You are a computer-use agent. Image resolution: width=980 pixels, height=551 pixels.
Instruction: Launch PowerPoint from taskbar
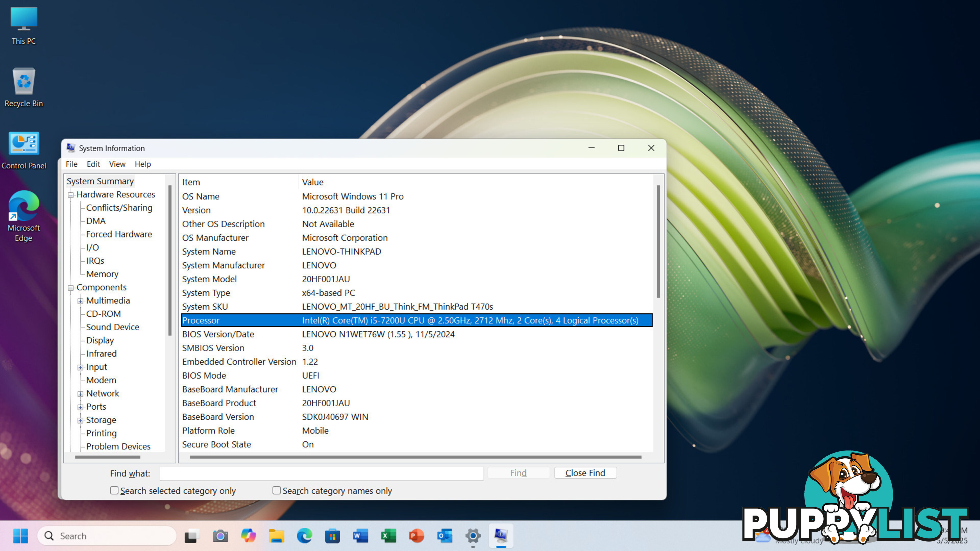416,536
